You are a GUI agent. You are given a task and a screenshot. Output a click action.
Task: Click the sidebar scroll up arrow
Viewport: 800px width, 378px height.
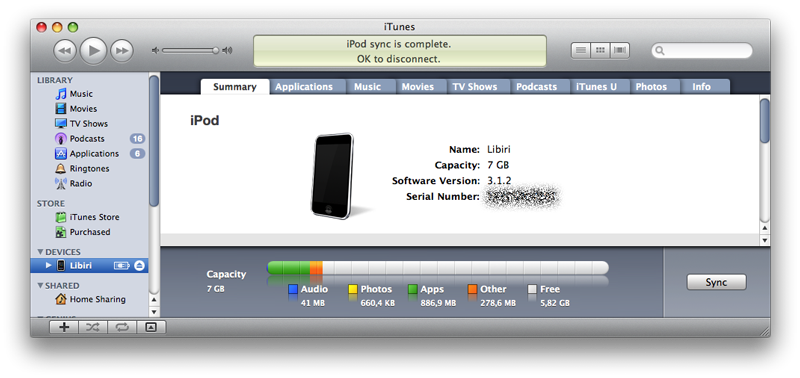[x=154, y=300]
